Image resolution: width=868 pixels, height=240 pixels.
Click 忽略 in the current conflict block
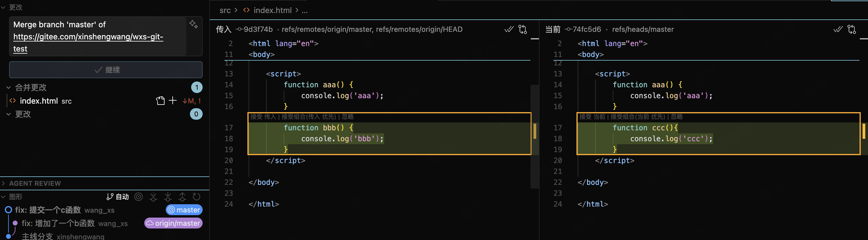[677, 117]
